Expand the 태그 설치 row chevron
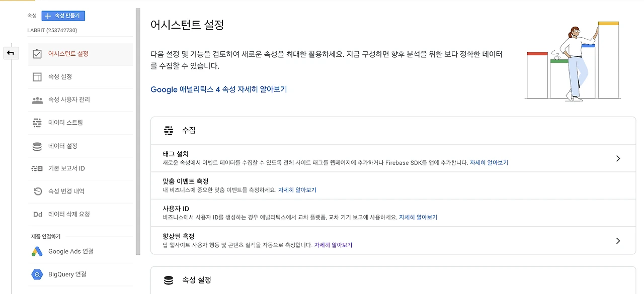The image size is (644, 294). 618,158
